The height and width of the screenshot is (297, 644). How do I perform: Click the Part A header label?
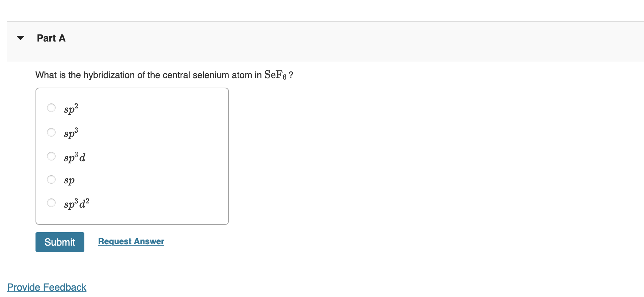pos(51,38)
